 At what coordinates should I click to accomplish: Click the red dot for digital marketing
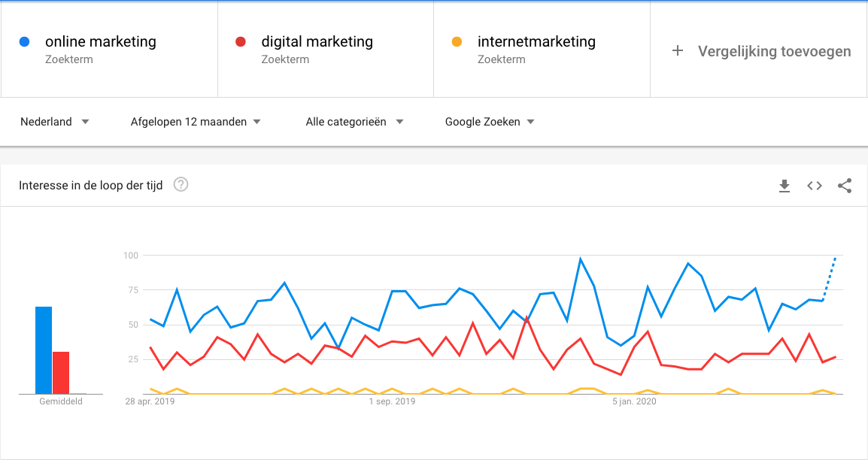pos(241,42)
